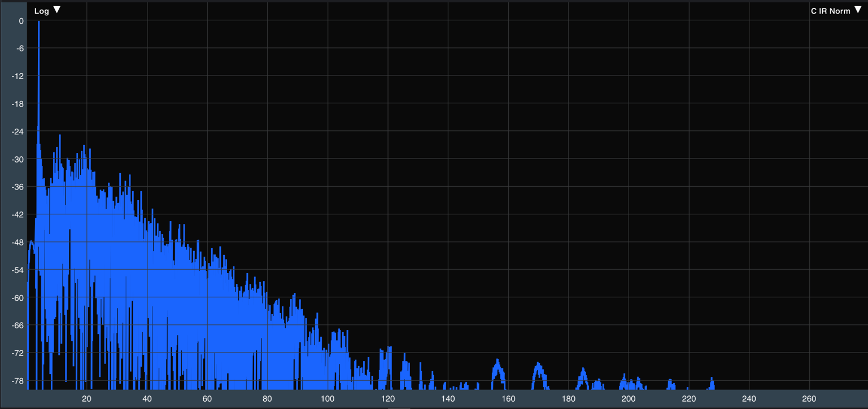Click the 60 label on the time axis

pyautogui.click(x=207, y=399)
